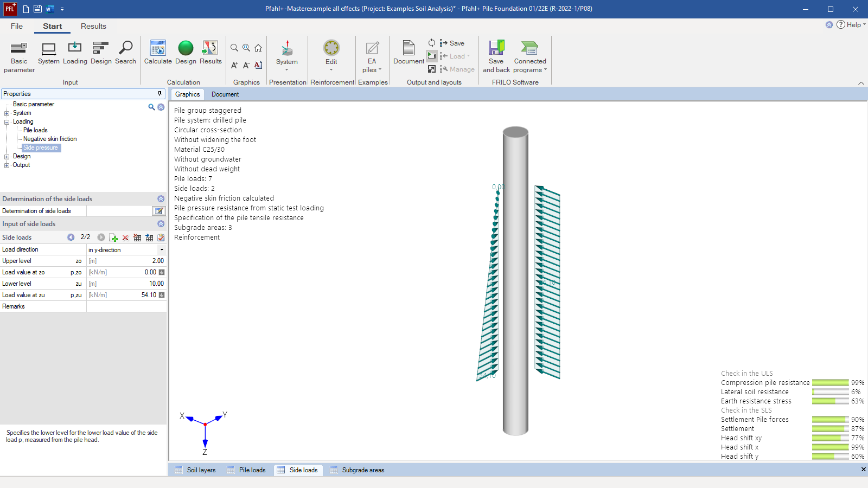The height and width of the screenshot is (488, 868).
Task: Switch to the Subgrade areas tab
Action: coord(362,470)
